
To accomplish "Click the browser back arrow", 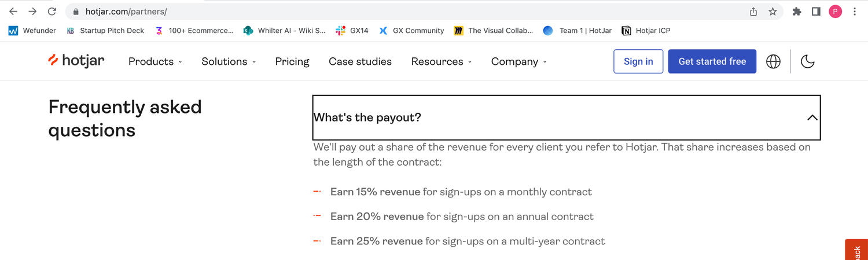I will coord(13,12).
